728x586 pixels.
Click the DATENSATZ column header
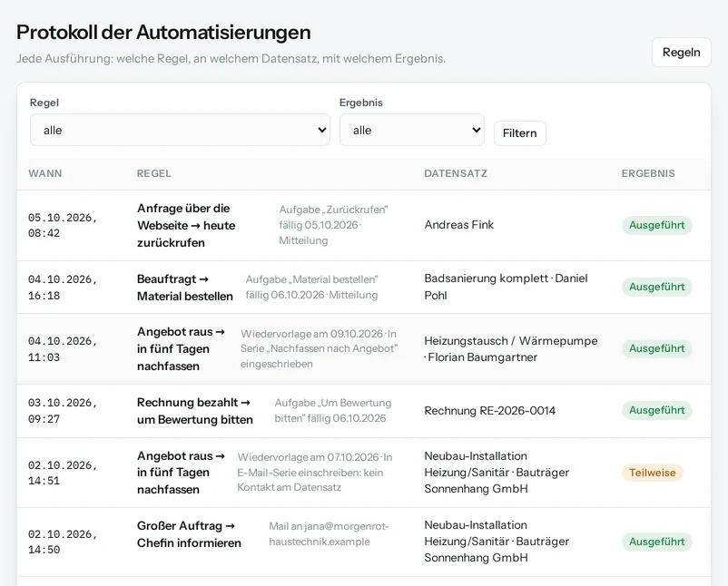(x=456, y=173)
